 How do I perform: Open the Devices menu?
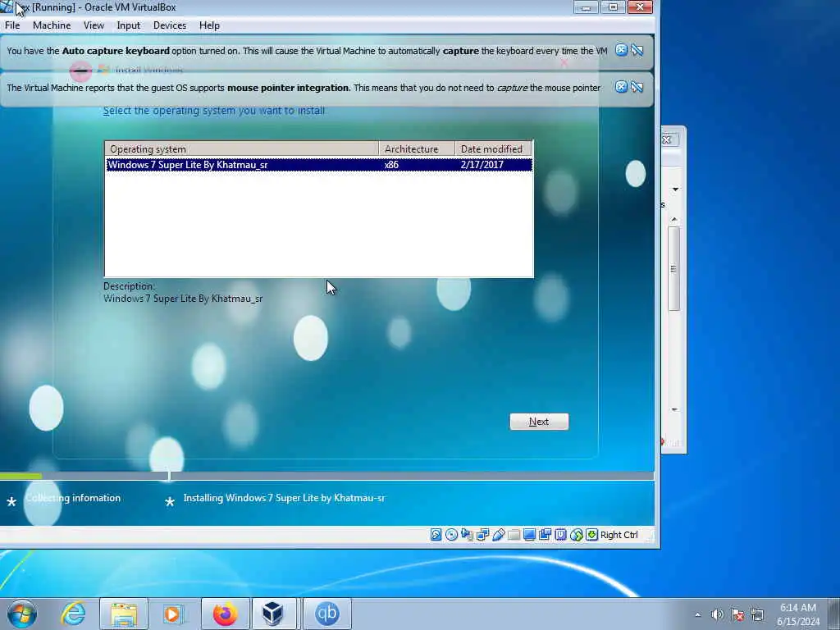pyautogui.click(x=170, y=25)
